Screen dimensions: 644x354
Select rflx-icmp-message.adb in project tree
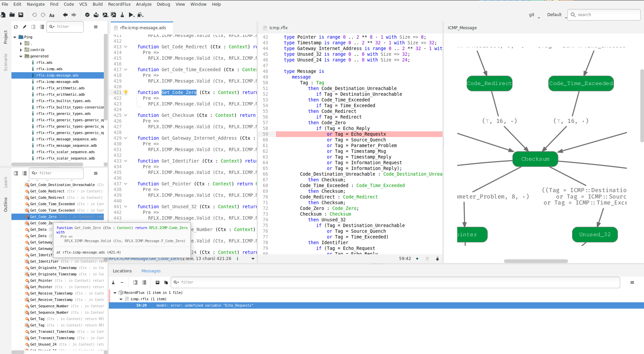[57, 82]
